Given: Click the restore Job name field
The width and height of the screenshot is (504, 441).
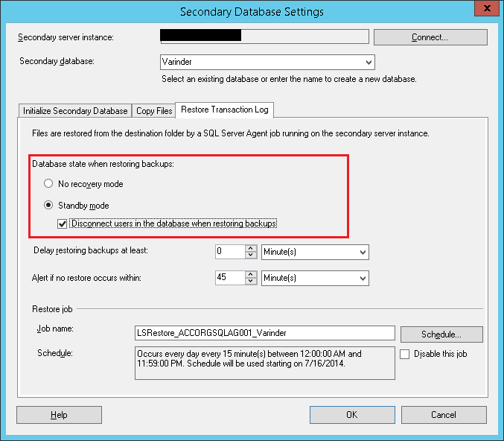Looking at the screenshot, I should pyautogui.click(x=264, y=333).
